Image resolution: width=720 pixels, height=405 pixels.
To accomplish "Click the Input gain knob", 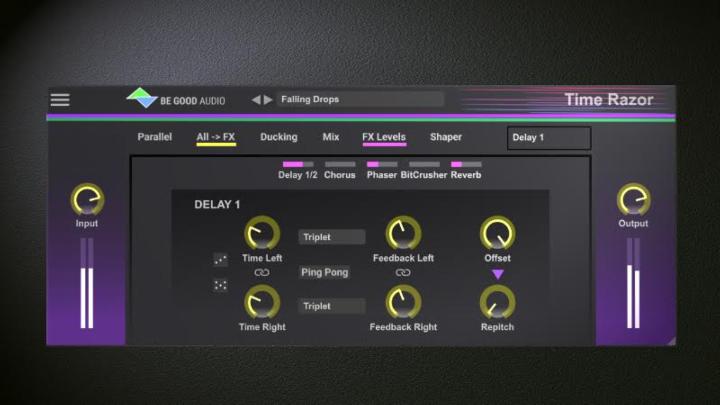I will [87, 199].
